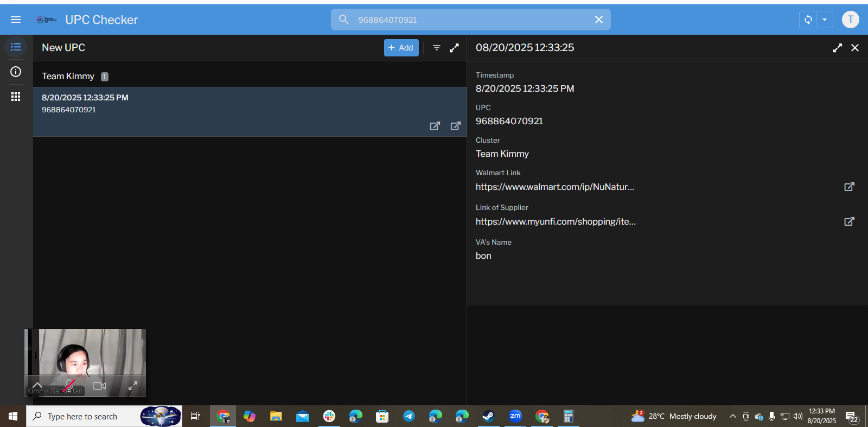The image size is (868, 427).
Task: Open the hamburger navigation menu
Action: pyautogui.click(x=16, y=20)
